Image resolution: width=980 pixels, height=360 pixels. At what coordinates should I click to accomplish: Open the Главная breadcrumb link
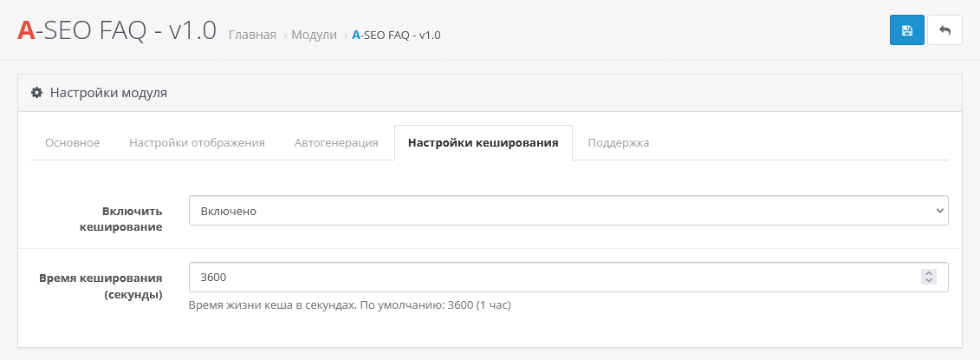pos(252,36)
